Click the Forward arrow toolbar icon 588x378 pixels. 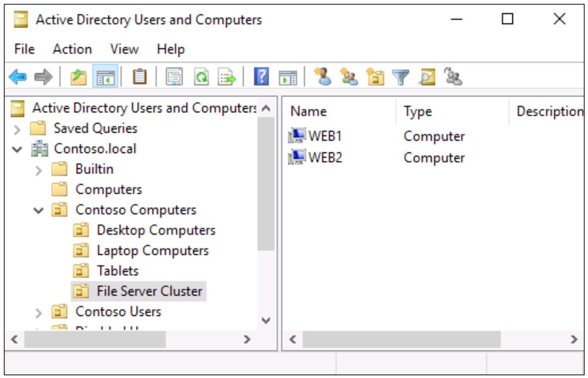[43, 77]
